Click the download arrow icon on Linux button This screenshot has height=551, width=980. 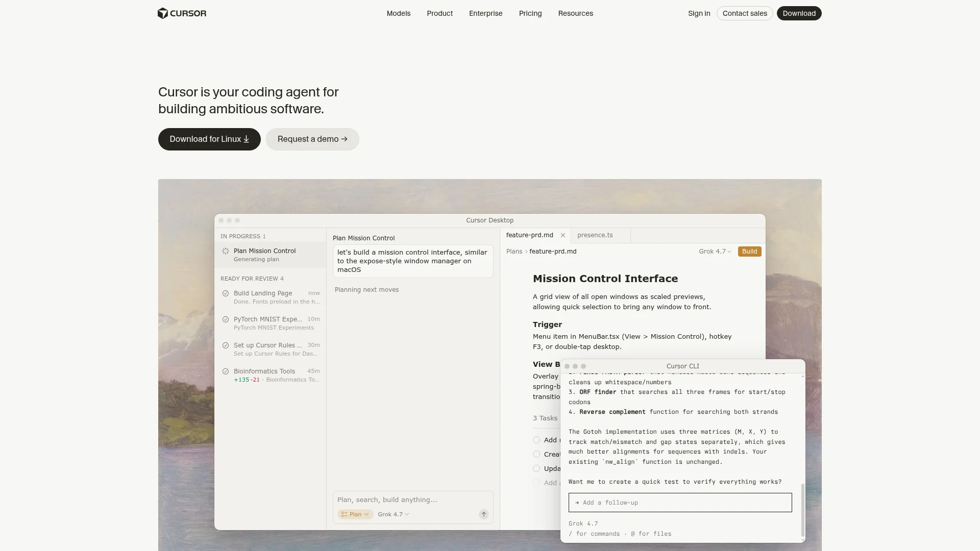coord(246,139)
